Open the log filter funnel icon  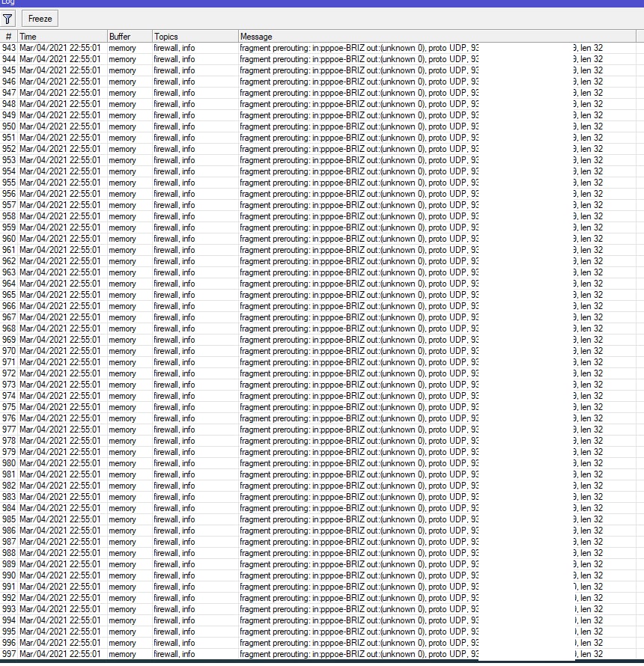point(7,19)
